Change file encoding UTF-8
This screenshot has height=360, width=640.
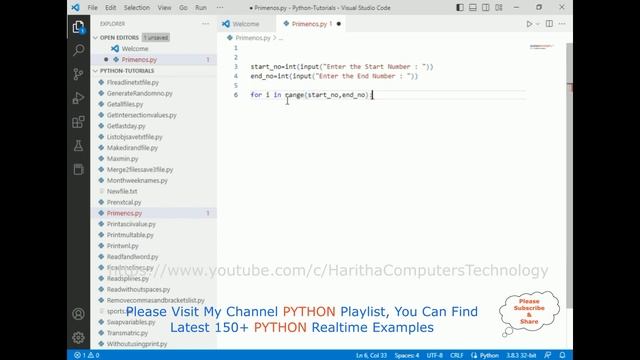[x=435, y=356]
